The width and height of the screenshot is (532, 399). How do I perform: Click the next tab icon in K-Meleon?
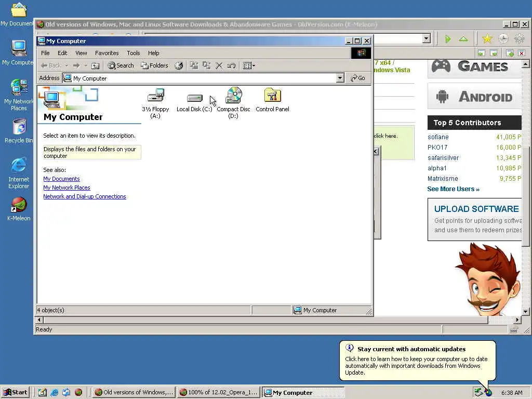[494, 53]
